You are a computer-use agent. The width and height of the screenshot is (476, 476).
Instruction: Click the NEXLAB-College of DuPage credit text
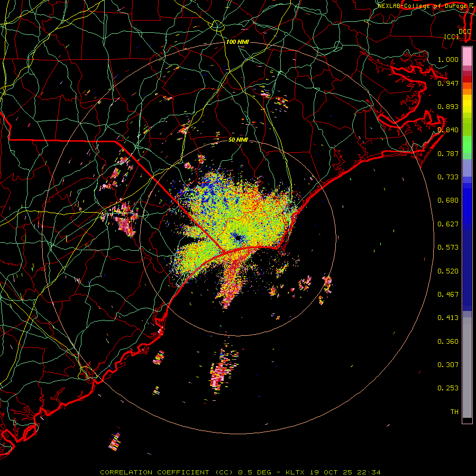click(423, 6)
